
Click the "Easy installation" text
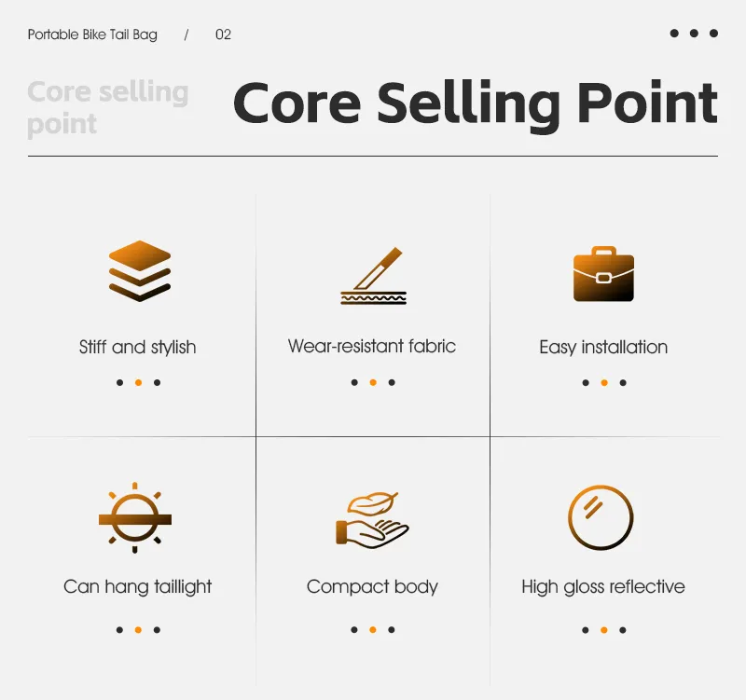tap(603, 347)
